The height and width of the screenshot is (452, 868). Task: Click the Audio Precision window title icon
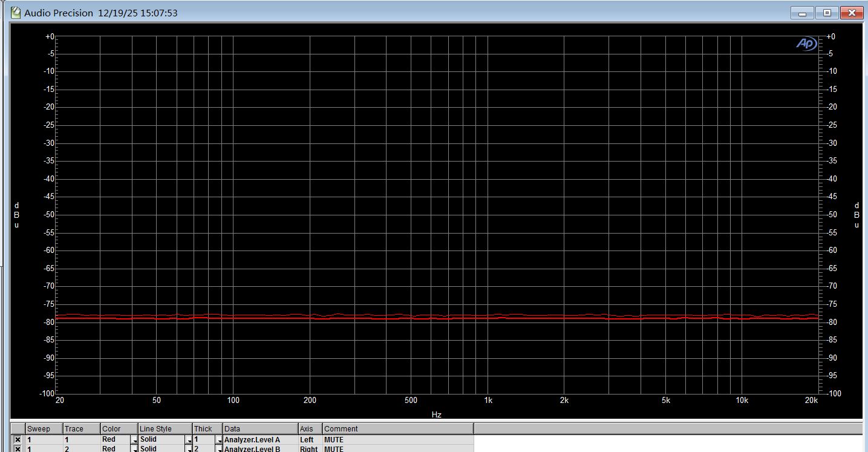[x=16, y=12]
